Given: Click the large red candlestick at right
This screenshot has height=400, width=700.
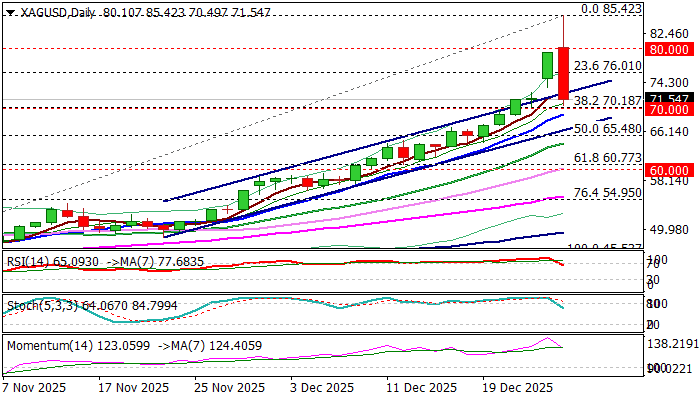Looking at the screenshot, I should (564, 72).
